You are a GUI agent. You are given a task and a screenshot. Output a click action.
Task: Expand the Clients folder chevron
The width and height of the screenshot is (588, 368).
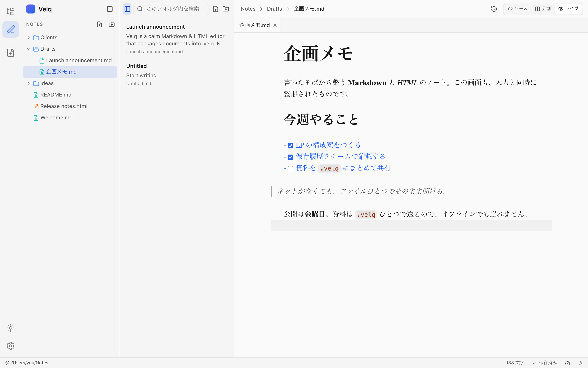29,37
